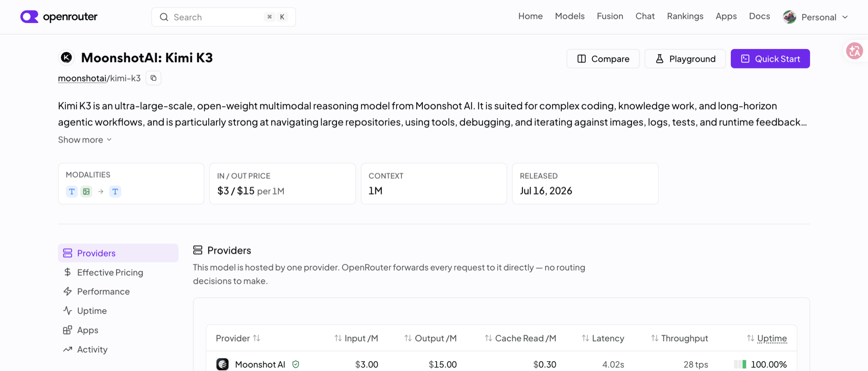Screen dimensions: 868x371
Task: Sort table by Throughput column
Action: coord(680,338)
